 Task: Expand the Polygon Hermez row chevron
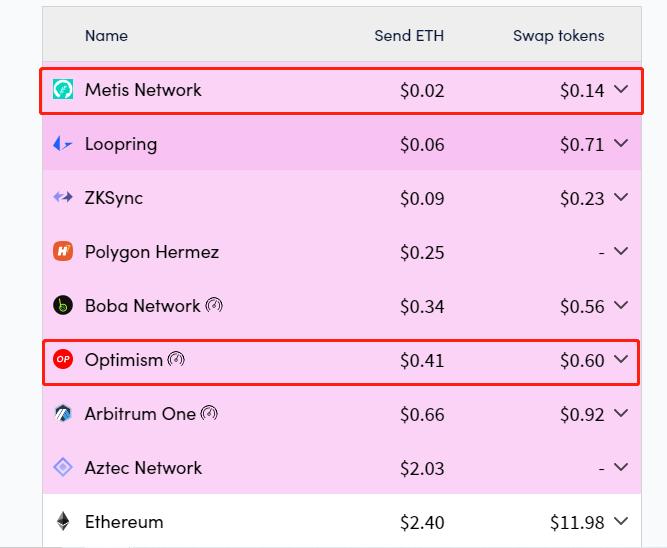tap(621, 252)
